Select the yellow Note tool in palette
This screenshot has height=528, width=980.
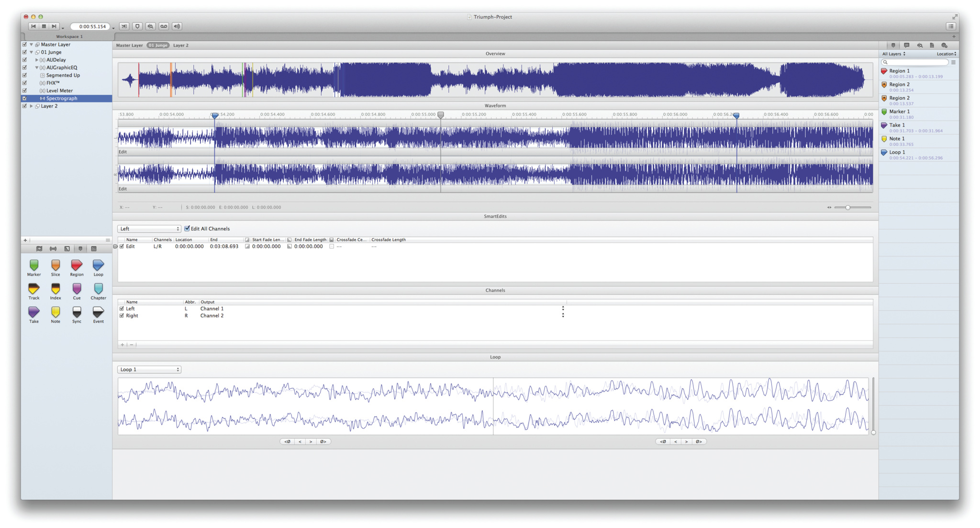56,312
